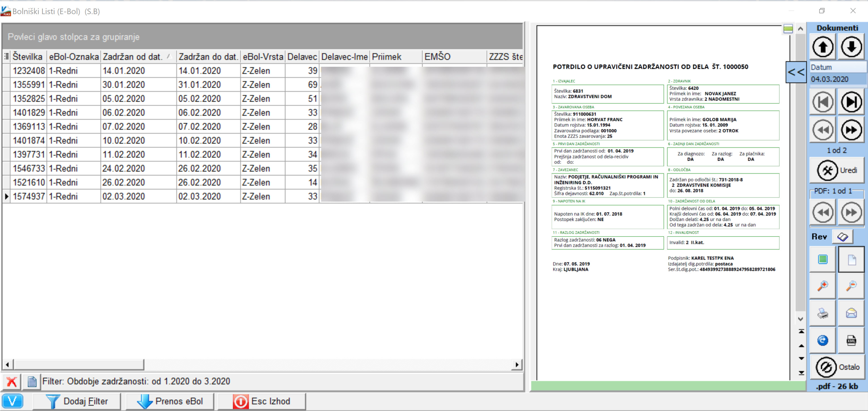Image resolution: width=868 pixels, height=411 pixels.
Task: Open the Uredi edit tools button
Action: pyautogui.click(x=837, y=170)
